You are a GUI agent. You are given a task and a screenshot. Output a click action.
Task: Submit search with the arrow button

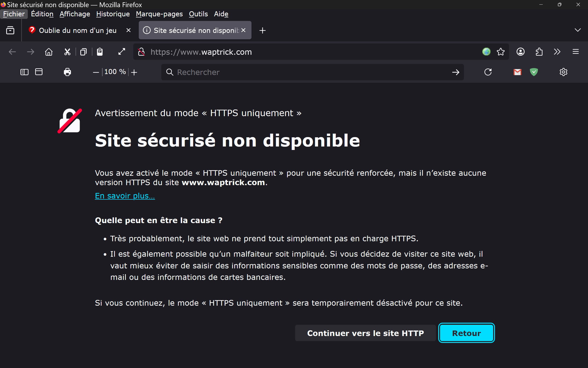pyautogui.click(x=455, y=72)
